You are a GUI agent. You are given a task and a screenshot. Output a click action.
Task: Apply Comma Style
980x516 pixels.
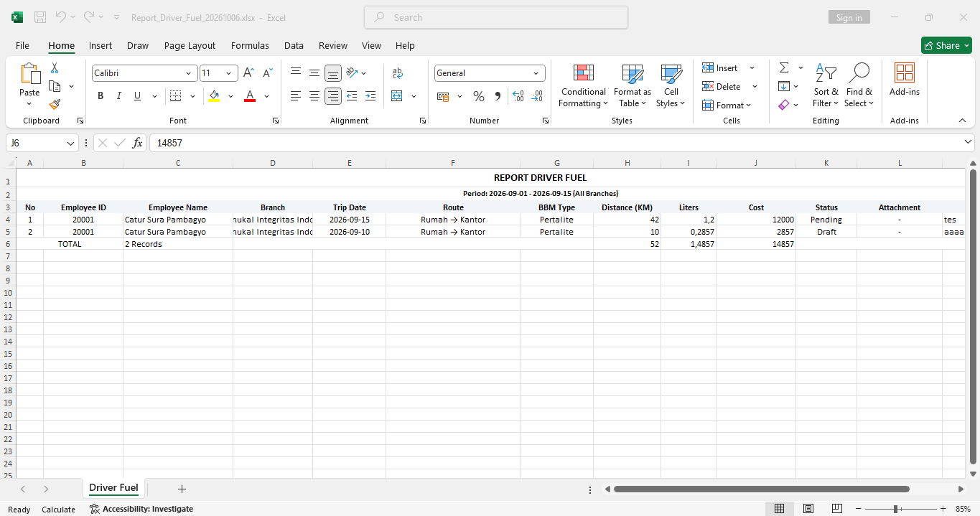(x=498, y=96)
